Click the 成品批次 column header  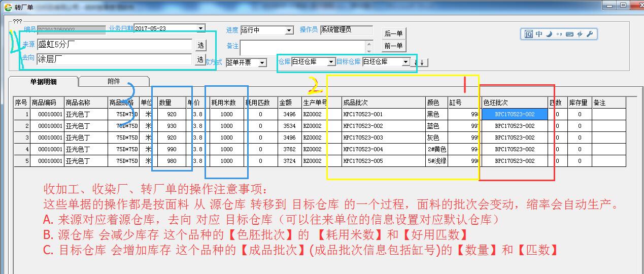384,102
